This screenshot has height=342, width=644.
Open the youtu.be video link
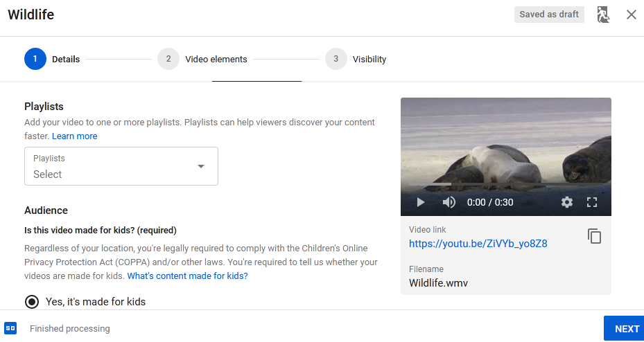coord(478,244)
